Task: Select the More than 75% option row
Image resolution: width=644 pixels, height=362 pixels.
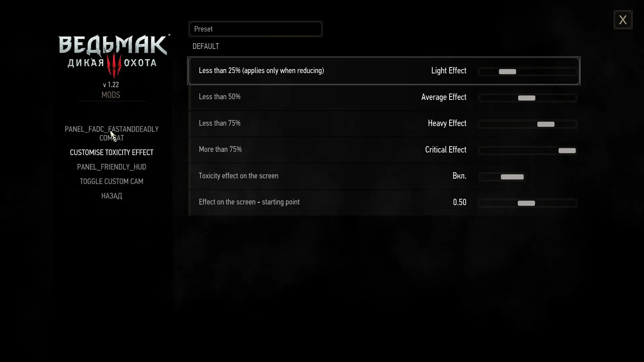Action: click(x=384, y=150)
